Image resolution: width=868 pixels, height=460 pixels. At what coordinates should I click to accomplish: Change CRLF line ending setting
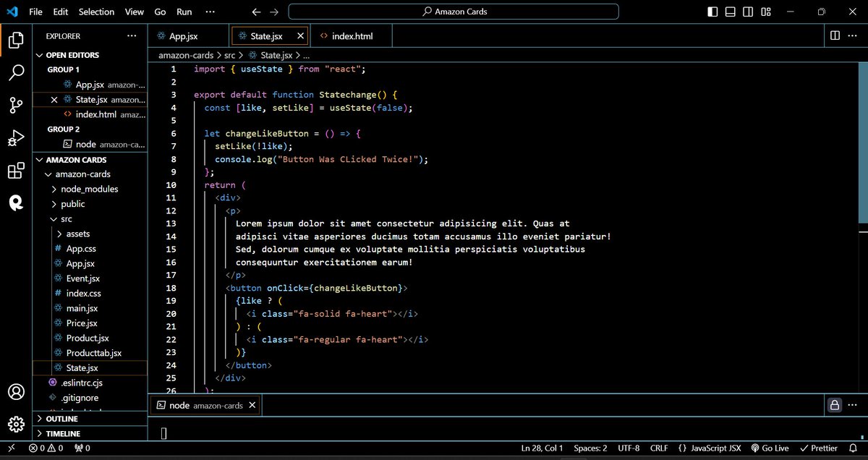pos(660,448)
